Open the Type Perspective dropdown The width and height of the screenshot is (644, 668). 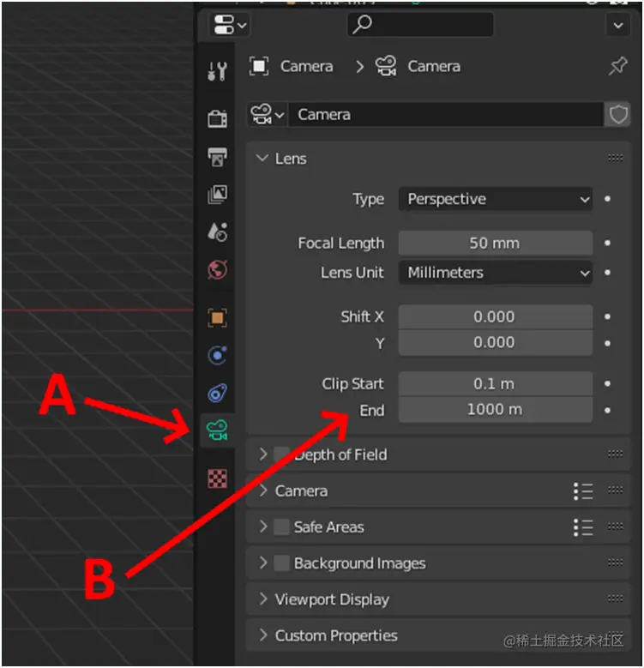pyautogui.click(x=496, y=199)
